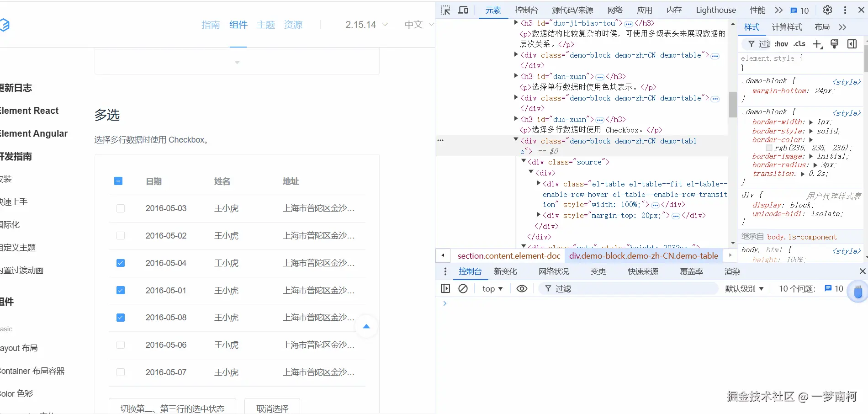Click the Elements panel vertical scrollbar thumb
Screen dimensions: 868x414
[733, 104]
